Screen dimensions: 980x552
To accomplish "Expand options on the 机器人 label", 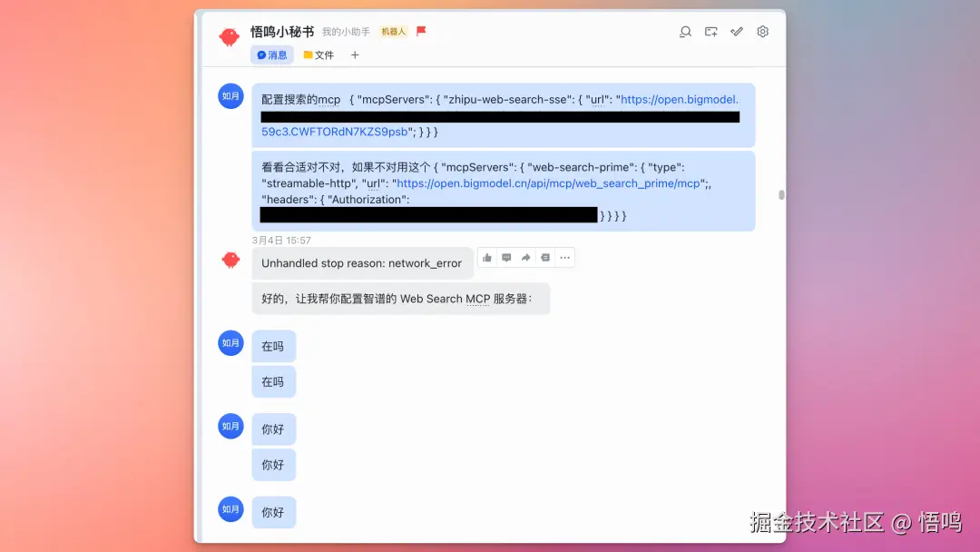I will (x=393, y=30).
